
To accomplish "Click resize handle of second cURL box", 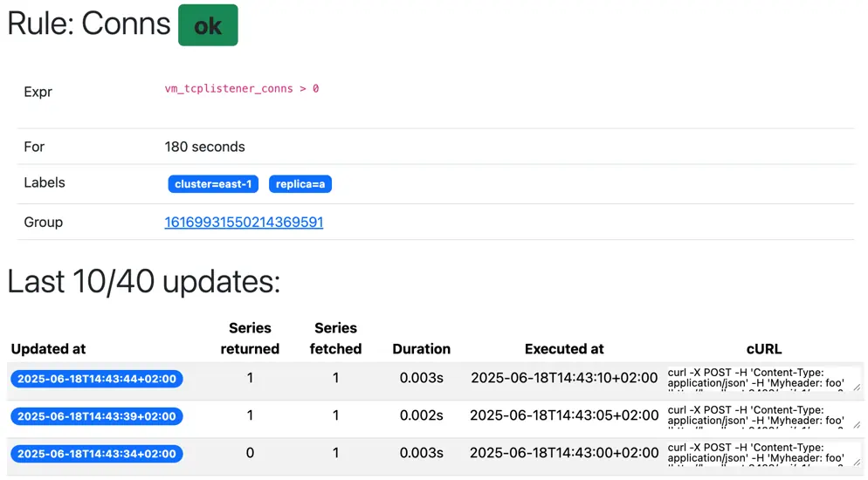I will click(856, 425).
